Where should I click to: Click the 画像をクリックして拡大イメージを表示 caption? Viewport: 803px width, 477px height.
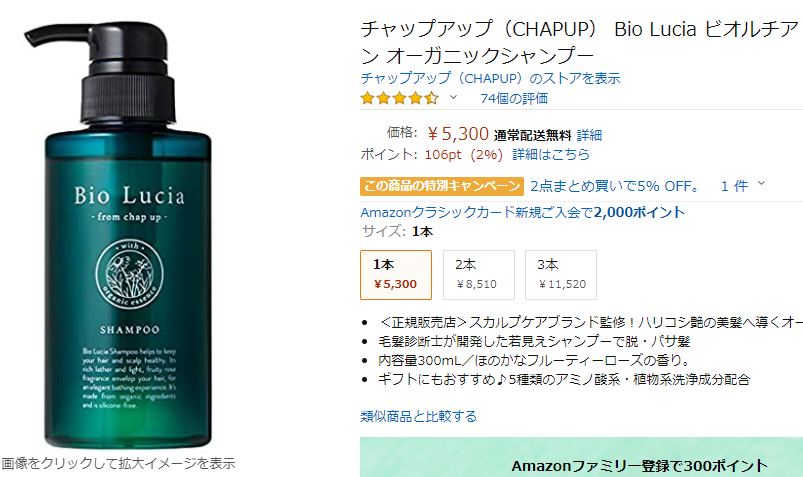tap(118, 463)
